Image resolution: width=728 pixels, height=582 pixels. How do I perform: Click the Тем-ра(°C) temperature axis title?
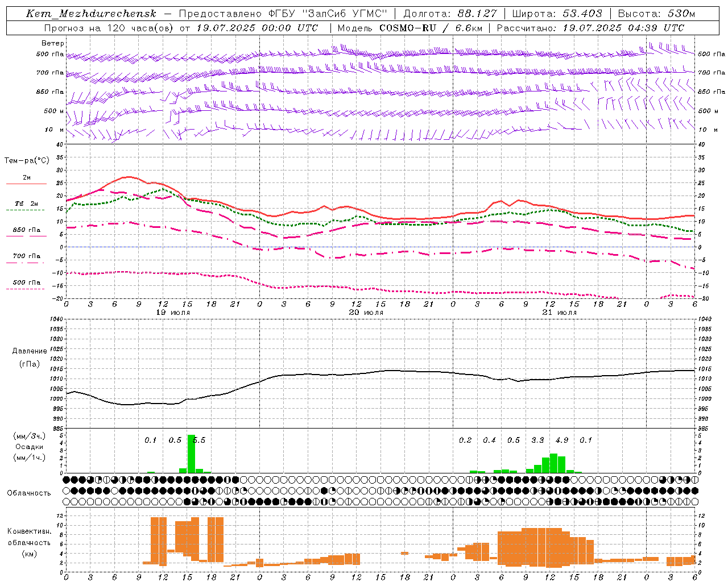coord(27,161)
